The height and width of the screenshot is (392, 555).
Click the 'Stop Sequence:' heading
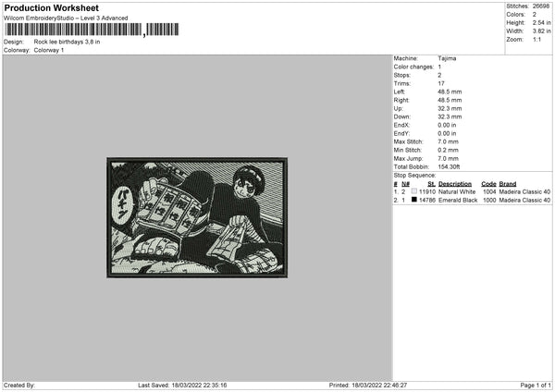[x=414, y=176]
